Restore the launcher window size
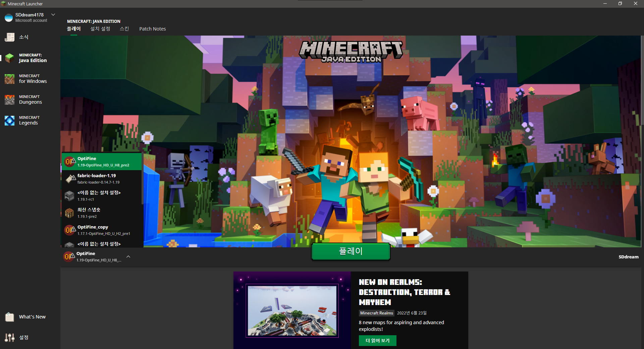The height and width of the screenshot is (349, 644). 620,4
